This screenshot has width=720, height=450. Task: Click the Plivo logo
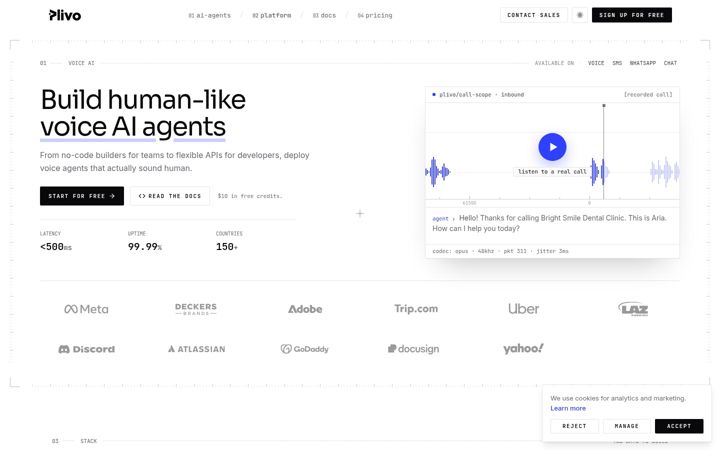(x=65, y=15)
